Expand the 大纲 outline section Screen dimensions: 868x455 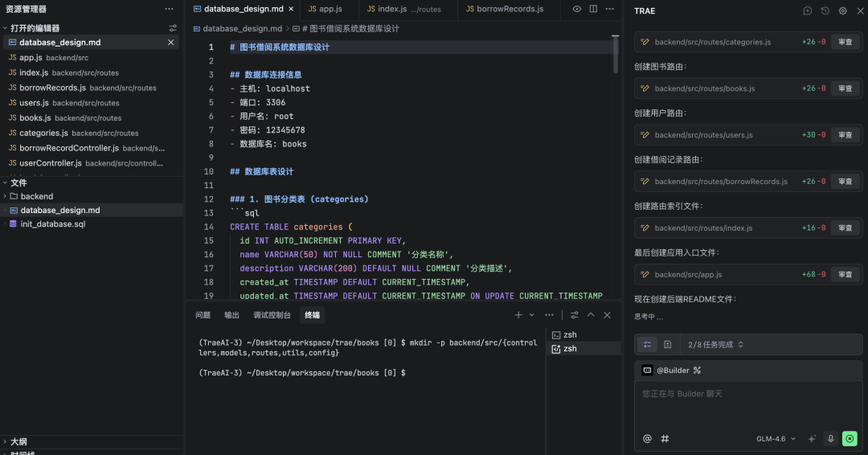click(18, 441)
